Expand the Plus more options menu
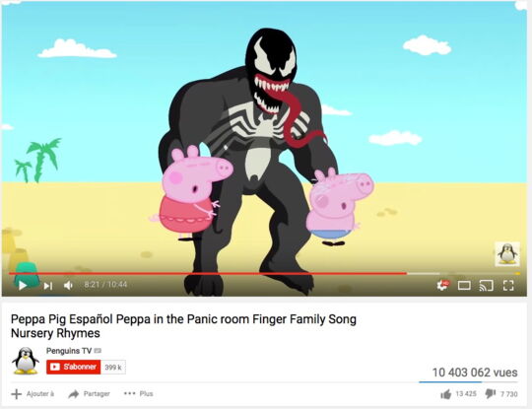532x409 pixels. click(139, 394)
